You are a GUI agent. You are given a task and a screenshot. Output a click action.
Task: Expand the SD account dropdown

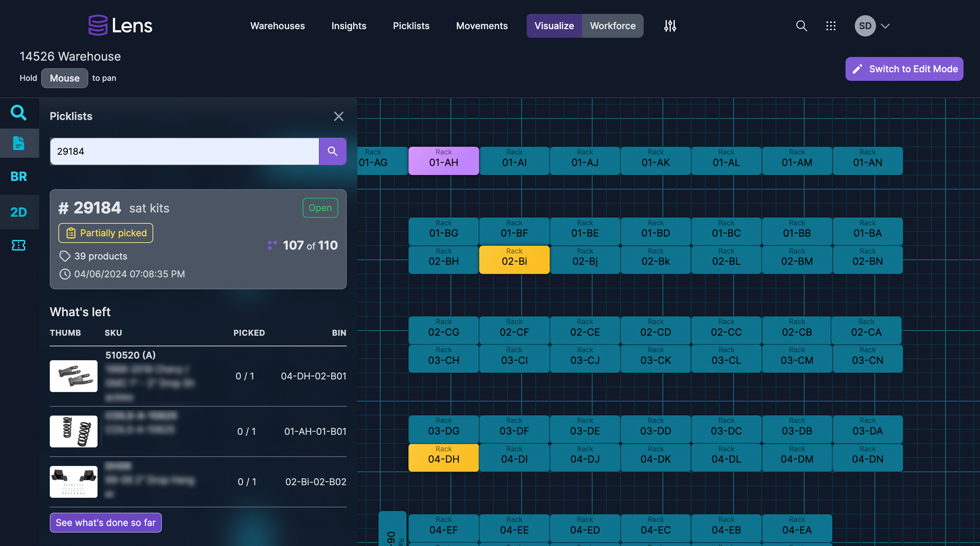click(873, 25)
